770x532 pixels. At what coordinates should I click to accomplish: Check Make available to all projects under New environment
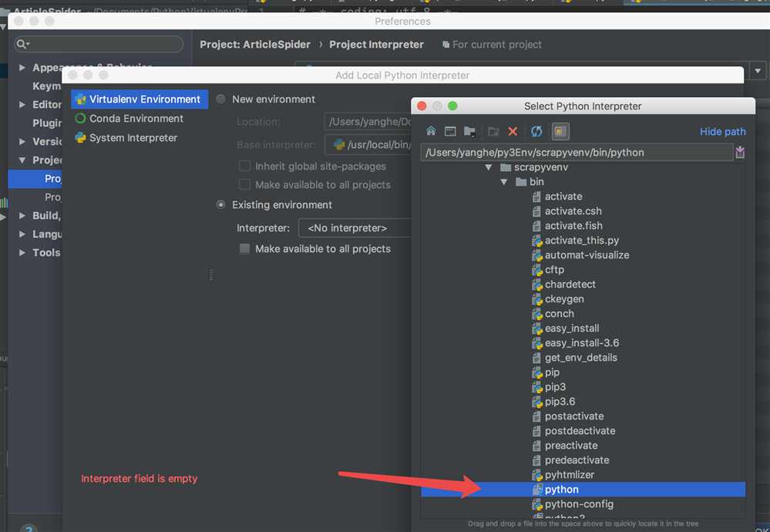coord(244,185)
